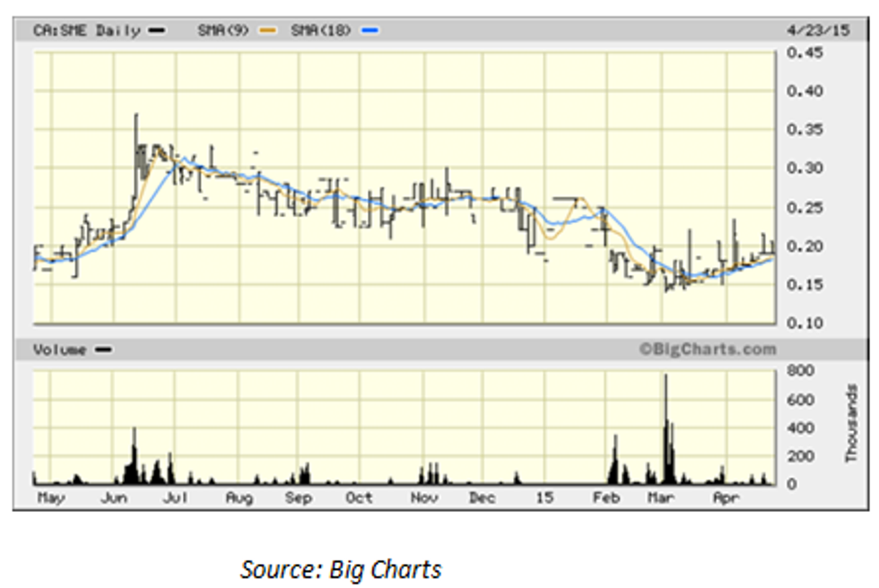Click the 800 volume axis label
The image size is (879, 588).
click(801, 371)
